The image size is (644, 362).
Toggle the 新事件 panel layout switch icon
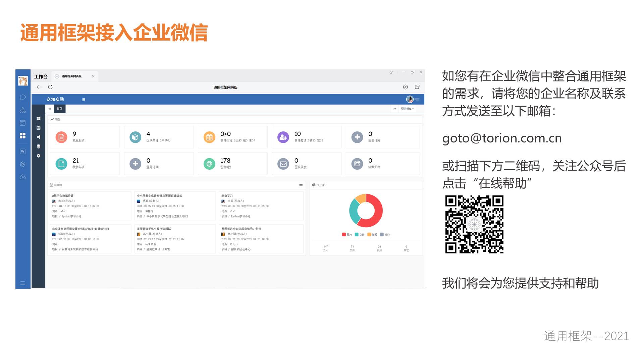click(301, 185)
